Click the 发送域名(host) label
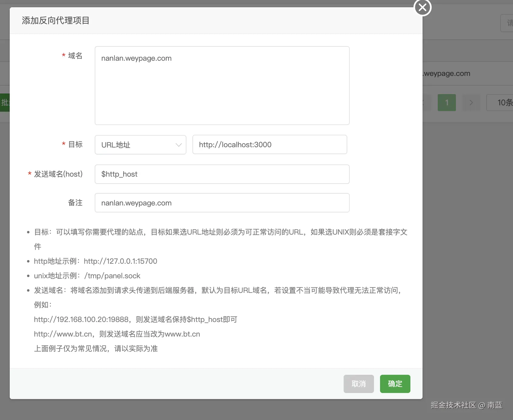 [58, 174]
